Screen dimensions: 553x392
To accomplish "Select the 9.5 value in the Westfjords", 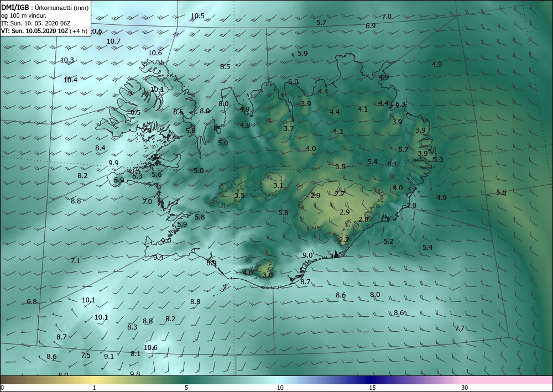I will coord(135,113).
